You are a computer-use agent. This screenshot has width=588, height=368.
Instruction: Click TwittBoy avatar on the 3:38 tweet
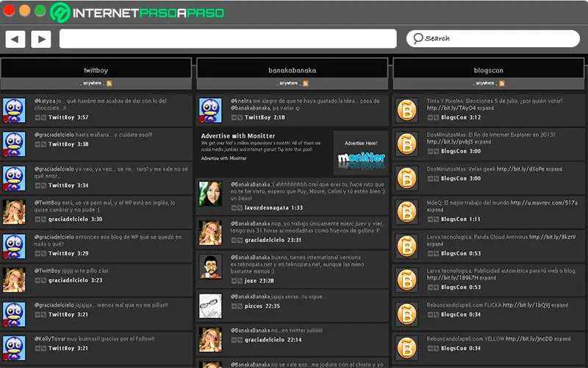click(x=14, y=144)
